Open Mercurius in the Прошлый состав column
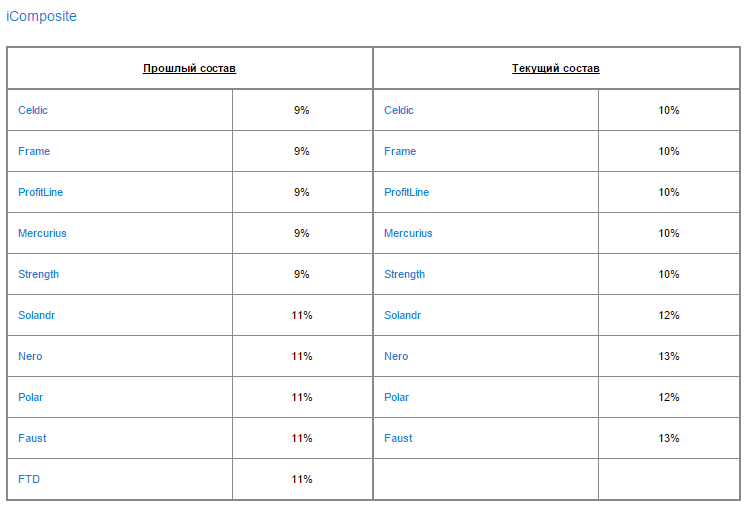Screen dimensions: 747x507 pyautogui.click(x=42, y=233)
